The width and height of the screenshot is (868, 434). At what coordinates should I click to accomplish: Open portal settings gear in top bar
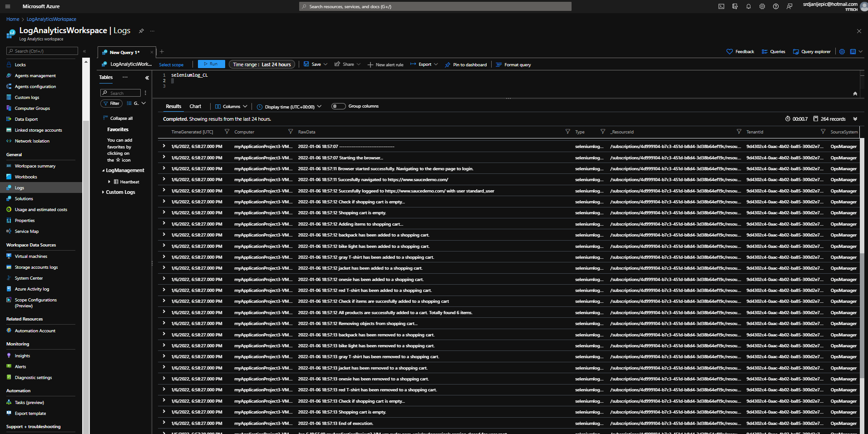pos(762,6)
